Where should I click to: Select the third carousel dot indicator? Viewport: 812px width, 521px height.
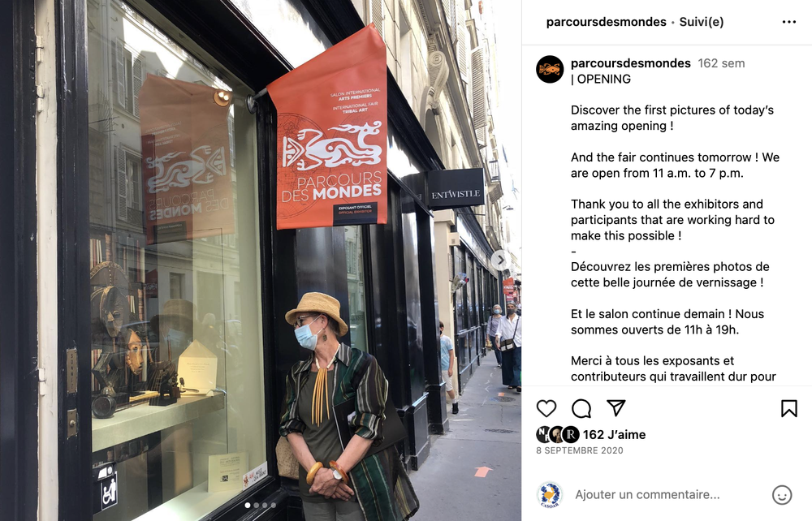coord(265,505)
